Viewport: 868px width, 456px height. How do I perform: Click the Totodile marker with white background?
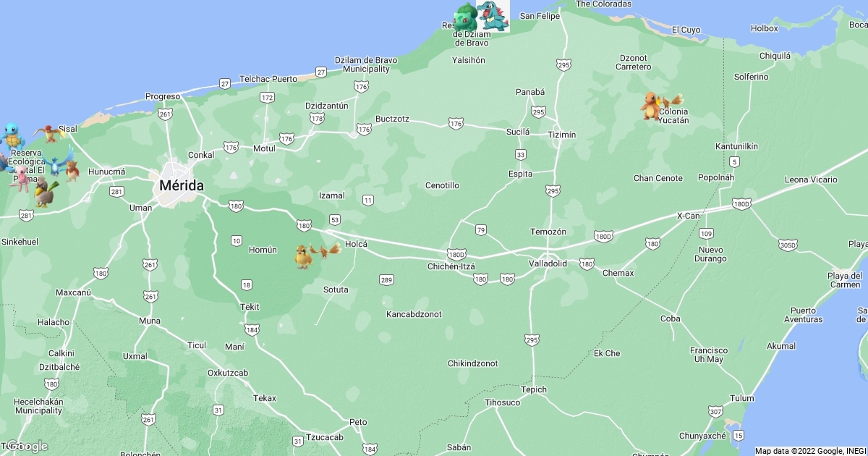click(x=493, y=16)
